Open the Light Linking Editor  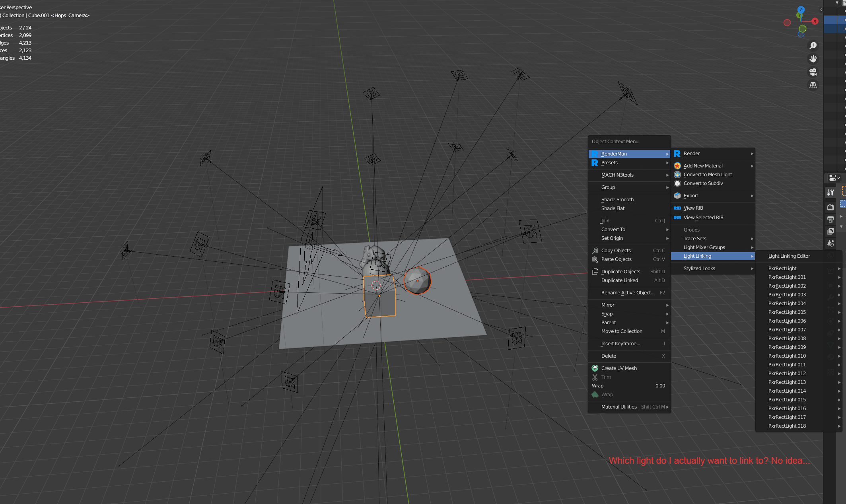tap(789, 256)
